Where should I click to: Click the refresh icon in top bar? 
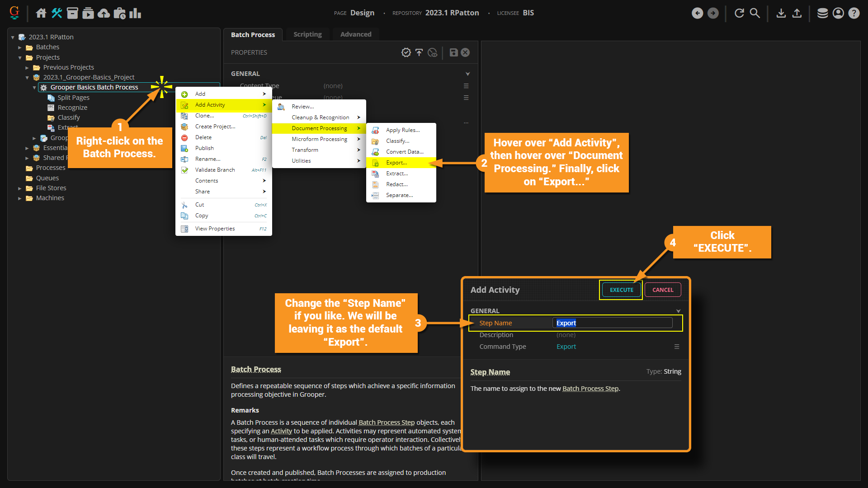click(739, 13)
